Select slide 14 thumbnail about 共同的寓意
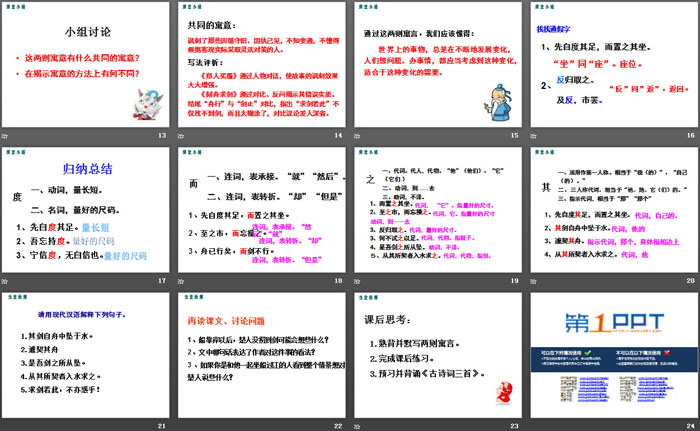The image size is (700, 431). [262, 64]
